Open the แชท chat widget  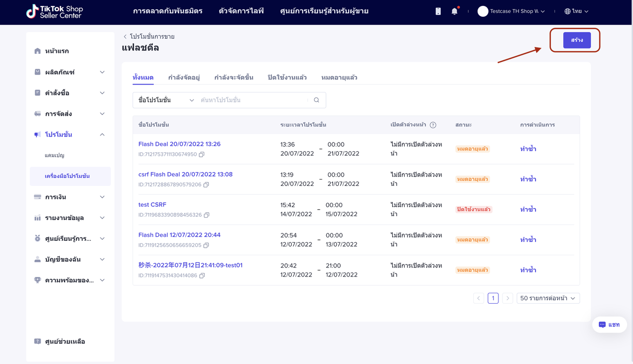pos(609,325)
